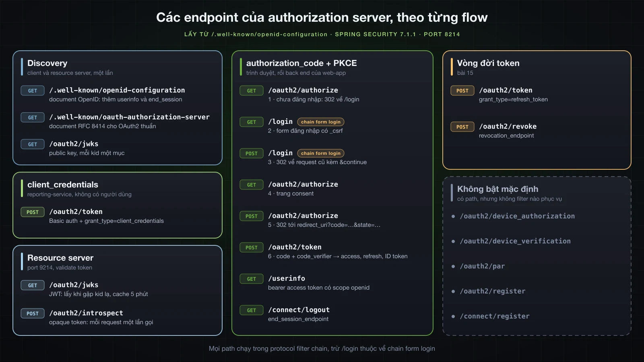Click the GET badge beside /userinfo
644x362 pixels.
pos(252,279)
